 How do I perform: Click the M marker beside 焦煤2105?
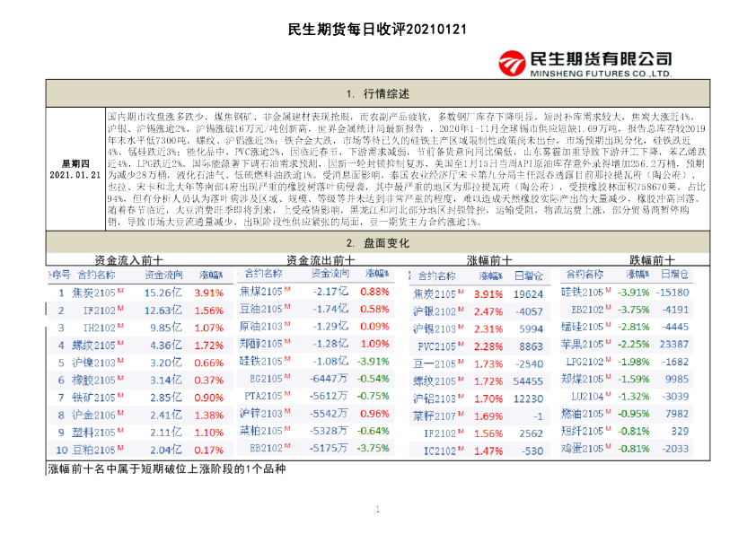(x=286, y=289)
